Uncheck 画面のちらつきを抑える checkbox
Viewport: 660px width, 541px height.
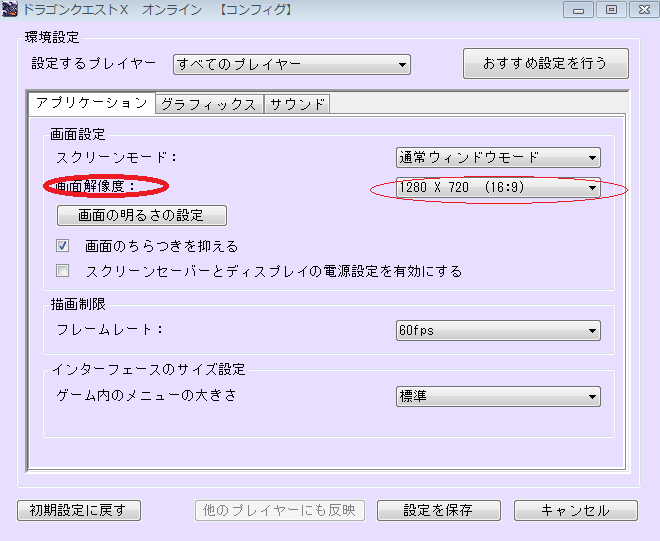coord(63,245)
